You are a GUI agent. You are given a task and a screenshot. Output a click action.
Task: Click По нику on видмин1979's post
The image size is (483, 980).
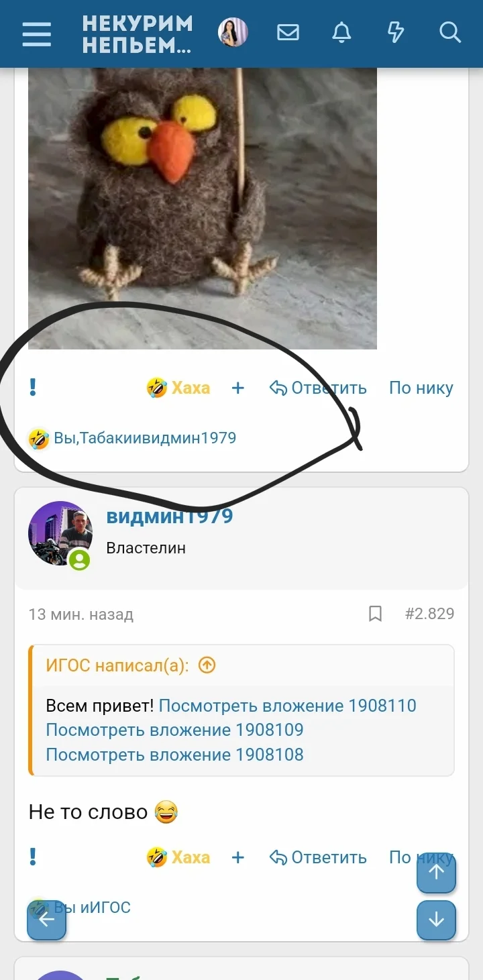pyautogui.click(x=421, y=857)
